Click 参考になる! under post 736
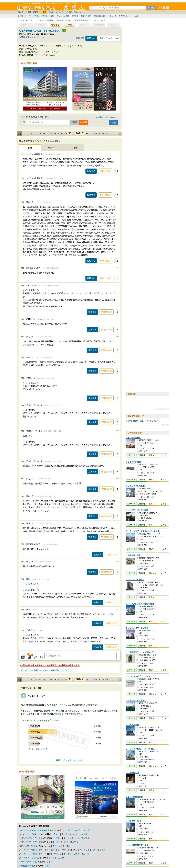 click(x=105, y=195)
